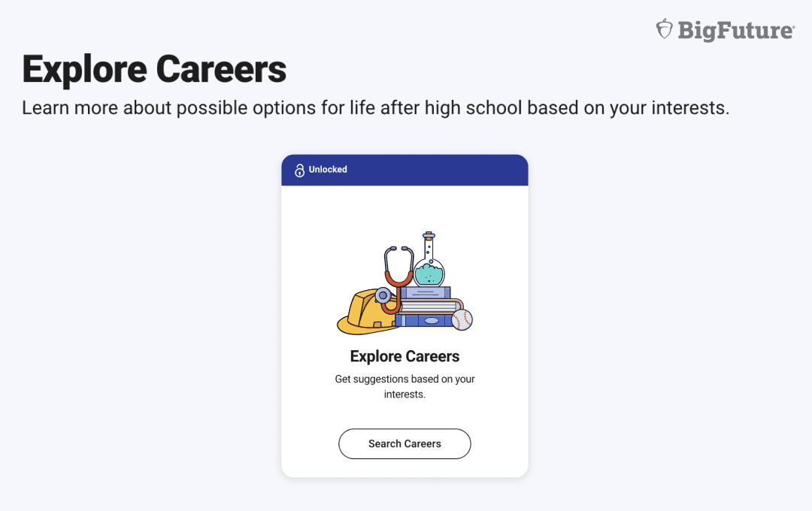Click the "Get suggestions based on your interests" text
This screenshot has width=812, height=511.
404,386
